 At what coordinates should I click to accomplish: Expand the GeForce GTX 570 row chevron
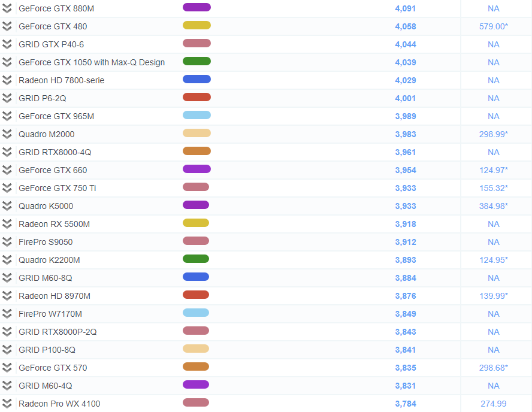coord(7,368)
